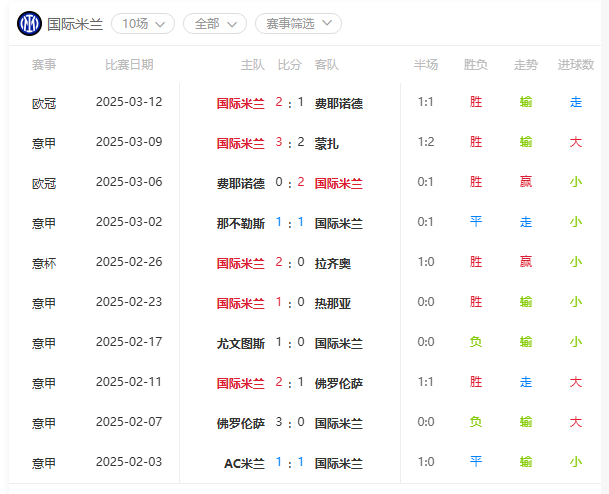Open the 赛事筛选 competition filter dropdown
Viewport: 609px width, 494px height.
coord(298,24)
